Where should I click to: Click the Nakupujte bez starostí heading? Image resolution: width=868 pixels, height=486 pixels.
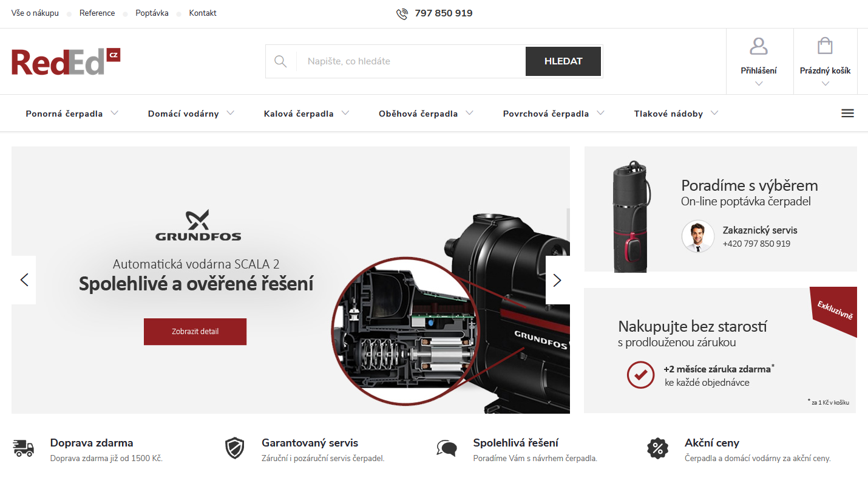pyautogui.click(x=693, y=326)
